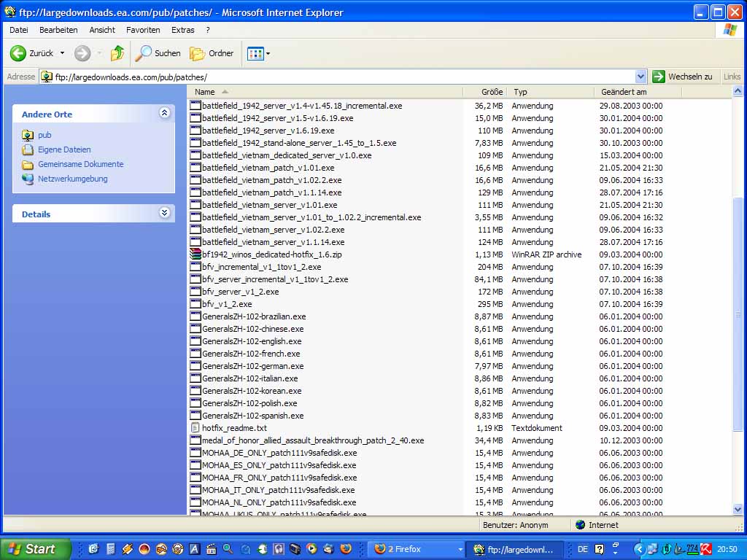
Task: Open the Zurück history dropdown arrow
Action: [x=62, y=53]
